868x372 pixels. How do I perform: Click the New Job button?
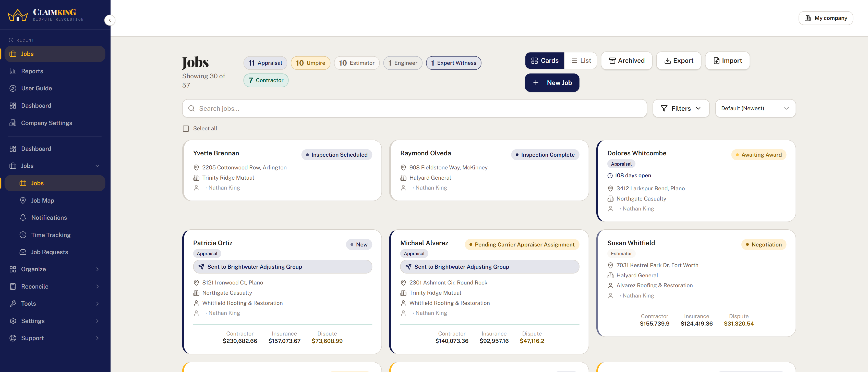[x=552, y=83]
